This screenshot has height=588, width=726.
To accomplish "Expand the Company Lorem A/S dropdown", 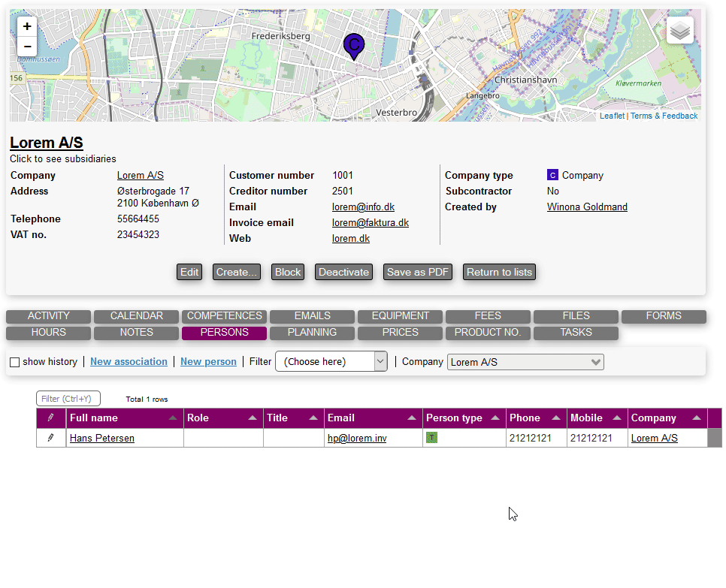I will 525,362.
